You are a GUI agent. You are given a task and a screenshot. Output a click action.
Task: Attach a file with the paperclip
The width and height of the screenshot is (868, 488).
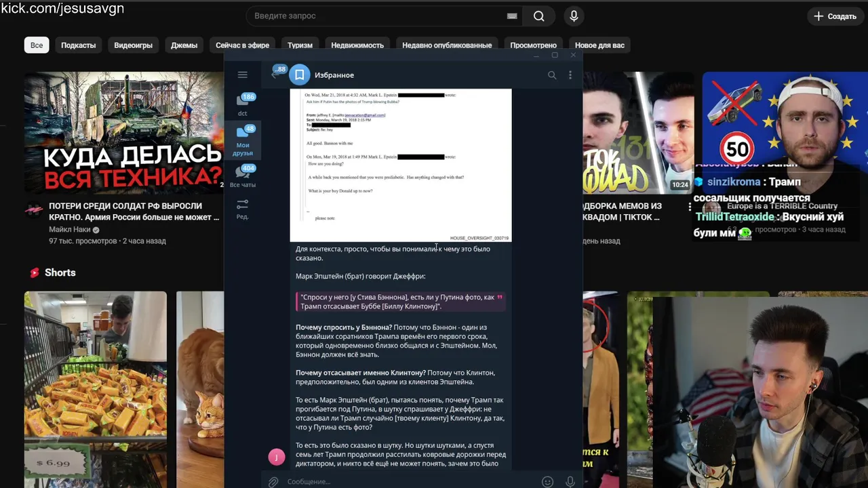[x=273, y=481]
